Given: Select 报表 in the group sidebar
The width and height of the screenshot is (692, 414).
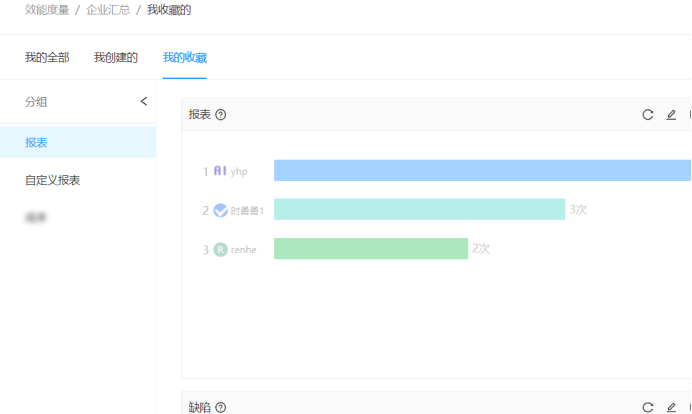Looking at the screenshot, I should (36, 143).
